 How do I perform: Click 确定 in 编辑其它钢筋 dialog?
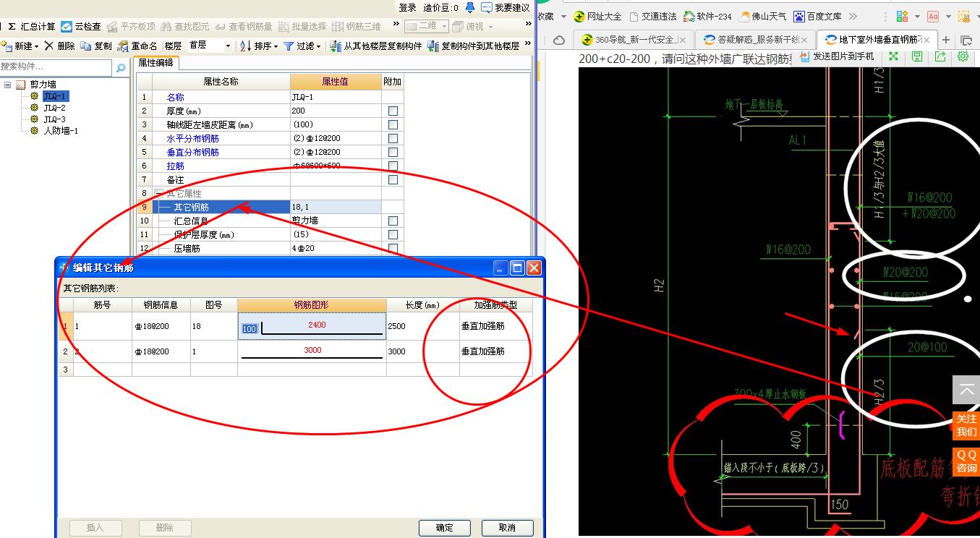coord(445,528)
